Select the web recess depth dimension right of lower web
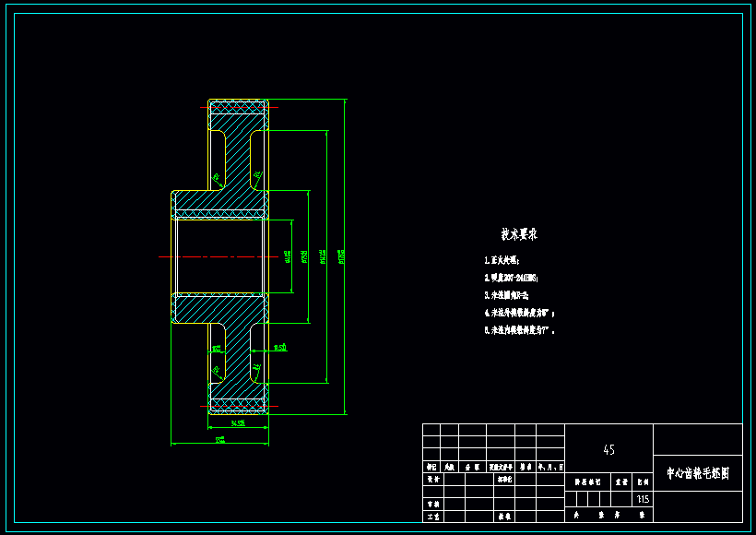 click(x=280, y=348)
